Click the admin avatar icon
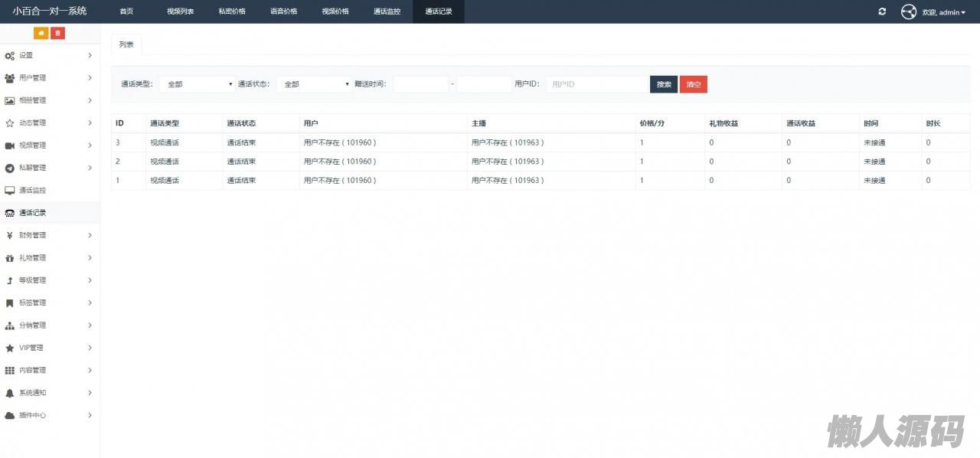Screen dimensions: 980x458 909,11
